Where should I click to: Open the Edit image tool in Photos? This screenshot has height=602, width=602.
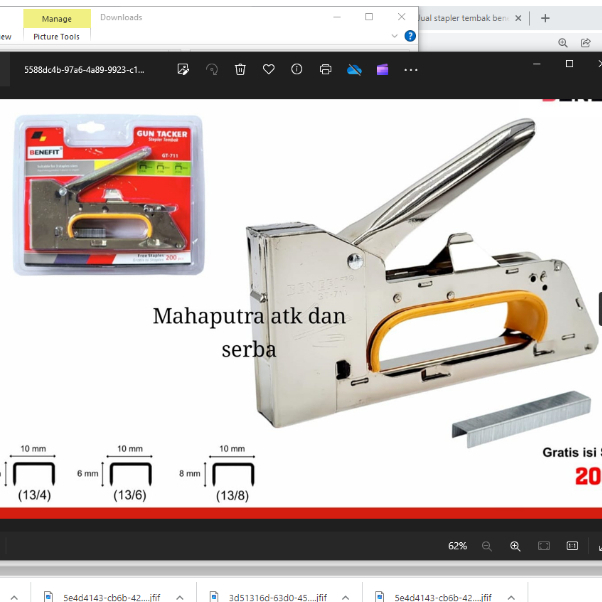[x=183, y=70]
